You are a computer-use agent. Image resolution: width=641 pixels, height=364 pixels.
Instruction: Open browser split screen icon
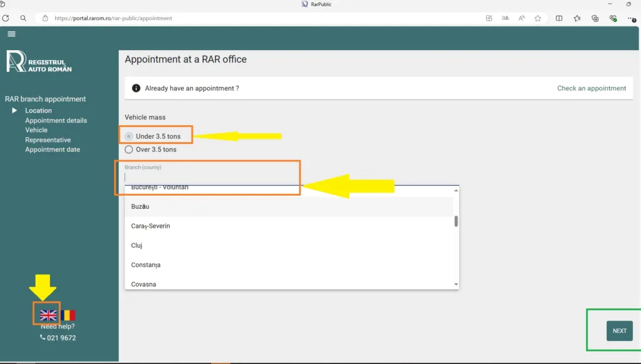[x=559, y=18]
